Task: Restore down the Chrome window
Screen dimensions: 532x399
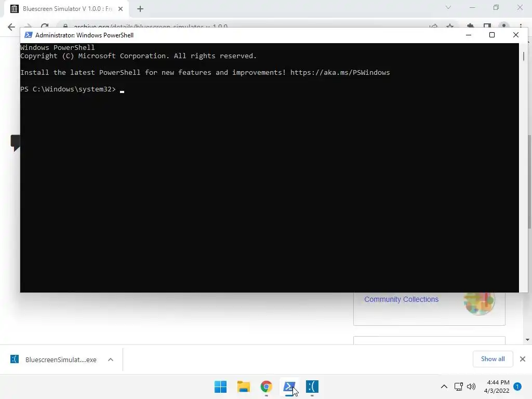Action: (496, 7)
